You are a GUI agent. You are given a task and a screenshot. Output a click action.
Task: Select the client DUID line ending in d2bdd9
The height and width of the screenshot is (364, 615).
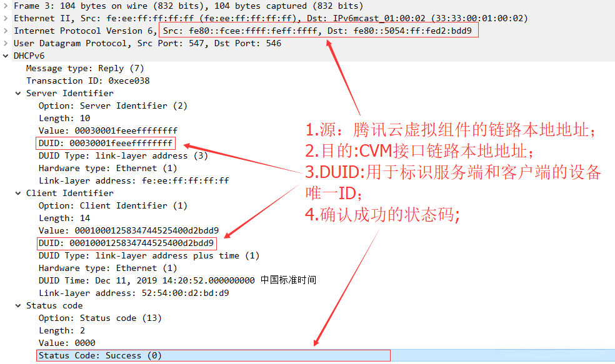[126, 243]
